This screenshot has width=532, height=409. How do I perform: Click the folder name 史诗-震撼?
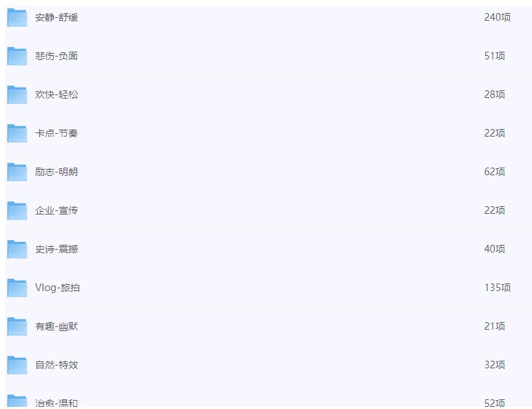[57, 249]
